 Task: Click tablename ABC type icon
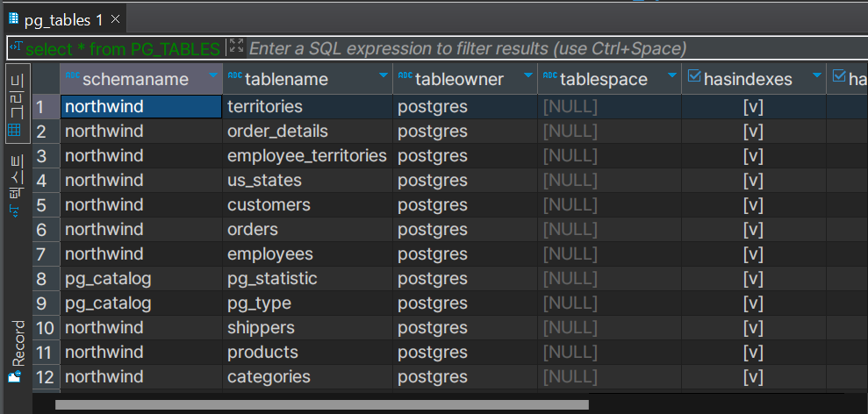click(235, 75)
